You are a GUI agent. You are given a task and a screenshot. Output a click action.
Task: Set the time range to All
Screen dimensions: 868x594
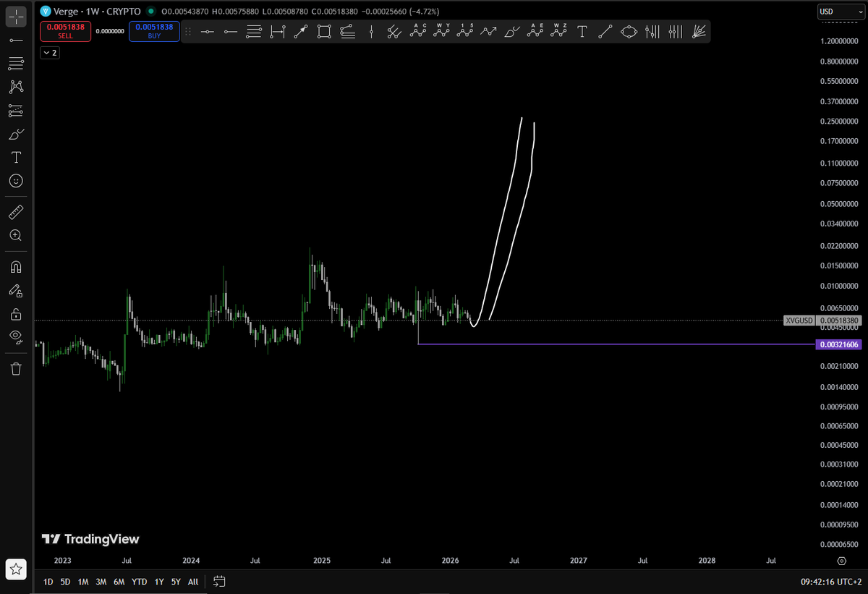[193, 582]
